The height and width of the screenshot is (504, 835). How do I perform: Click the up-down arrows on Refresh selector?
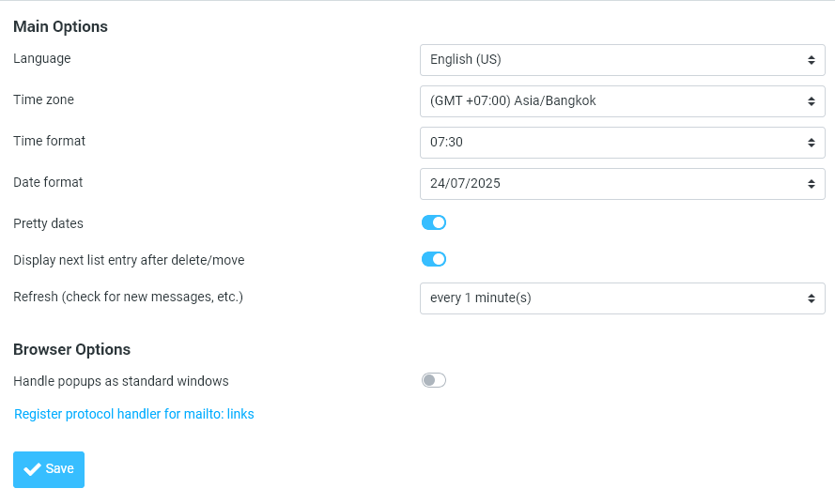tap(811, 298)
